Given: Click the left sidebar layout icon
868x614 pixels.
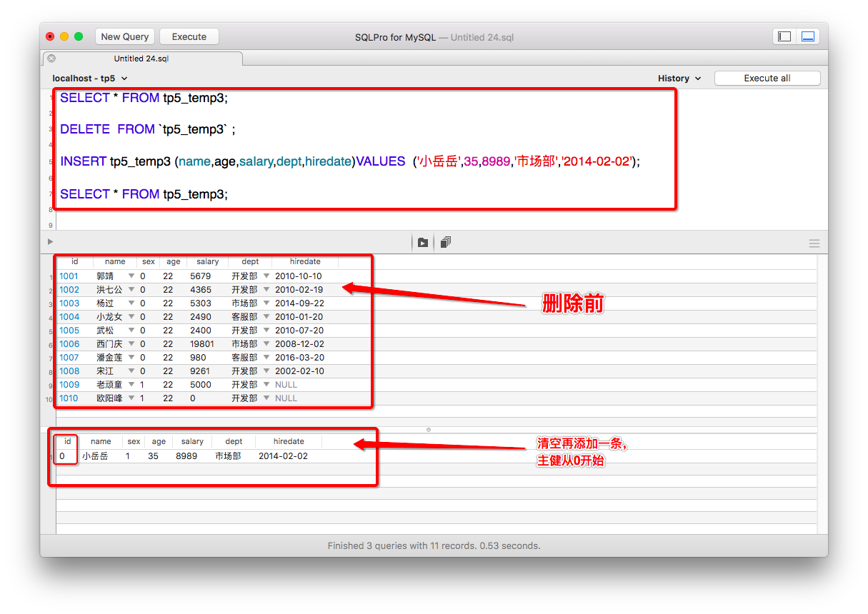Looking at the screenshot, I should (784, 36).
